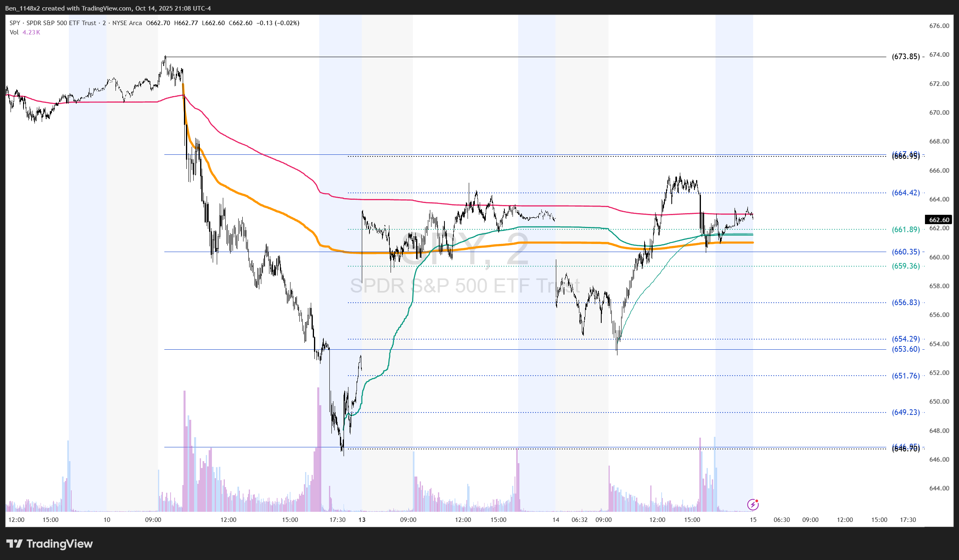Click date marker 13 on time axis
The image size is (959, 560).
pyautogui.click(x=362, y=520)
